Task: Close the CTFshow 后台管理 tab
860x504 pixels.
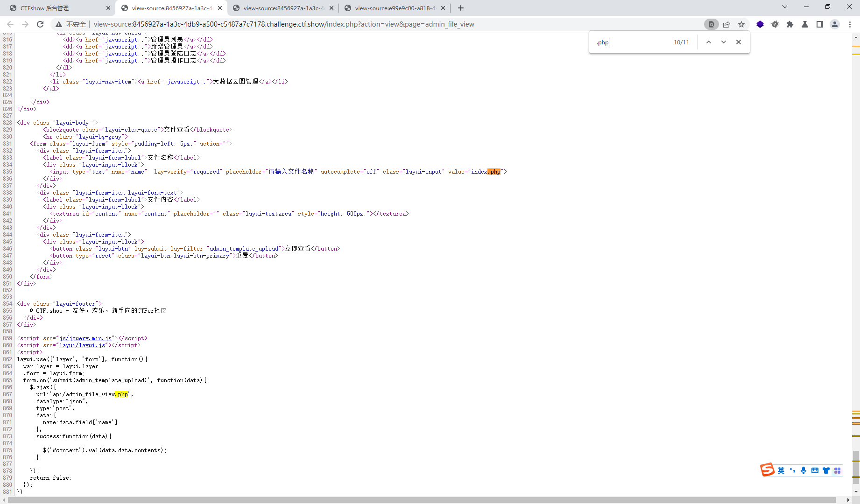Action: (108, 8)
